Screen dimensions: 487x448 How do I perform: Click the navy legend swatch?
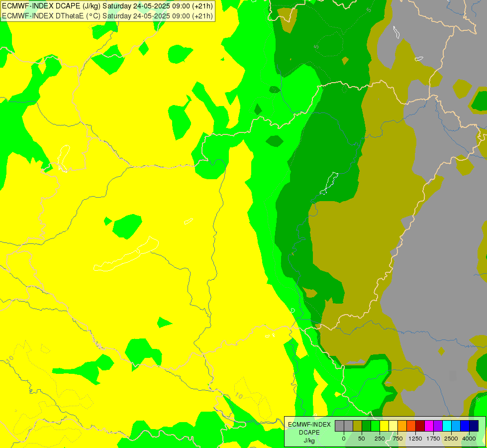coord(474,426)
